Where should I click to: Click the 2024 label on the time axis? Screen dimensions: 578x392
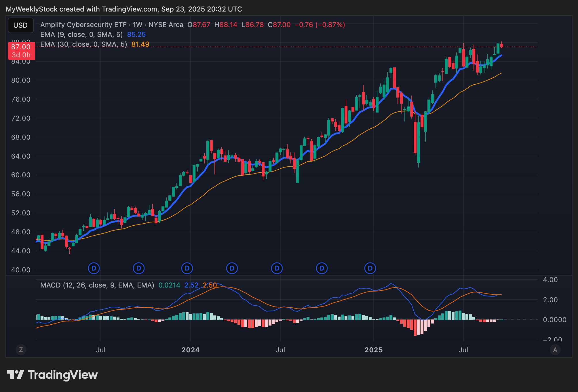tap(190, 350)
